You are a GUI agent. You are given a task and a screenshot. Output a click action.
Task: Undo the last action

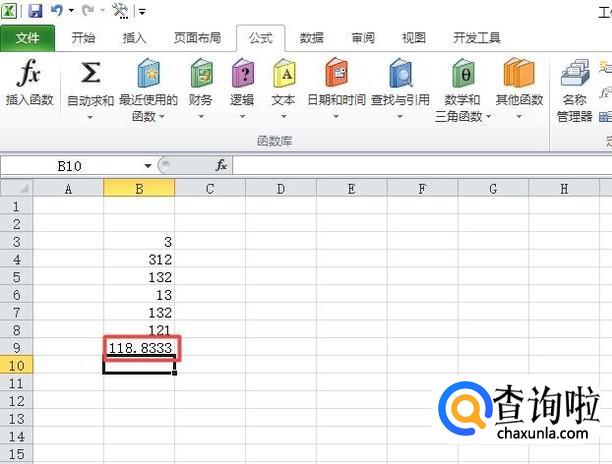point(57,10)
